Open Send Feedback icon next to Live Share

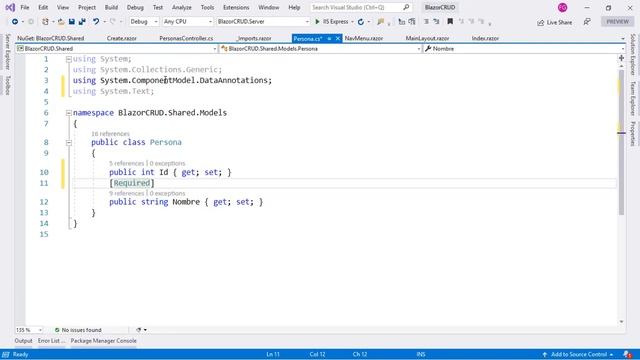587,22
